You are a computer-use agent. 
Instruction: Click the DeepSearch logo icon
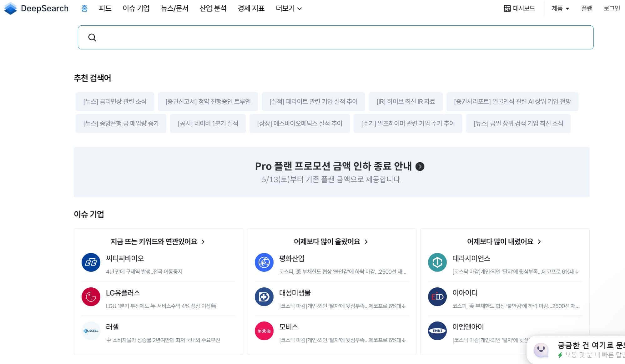11,8
